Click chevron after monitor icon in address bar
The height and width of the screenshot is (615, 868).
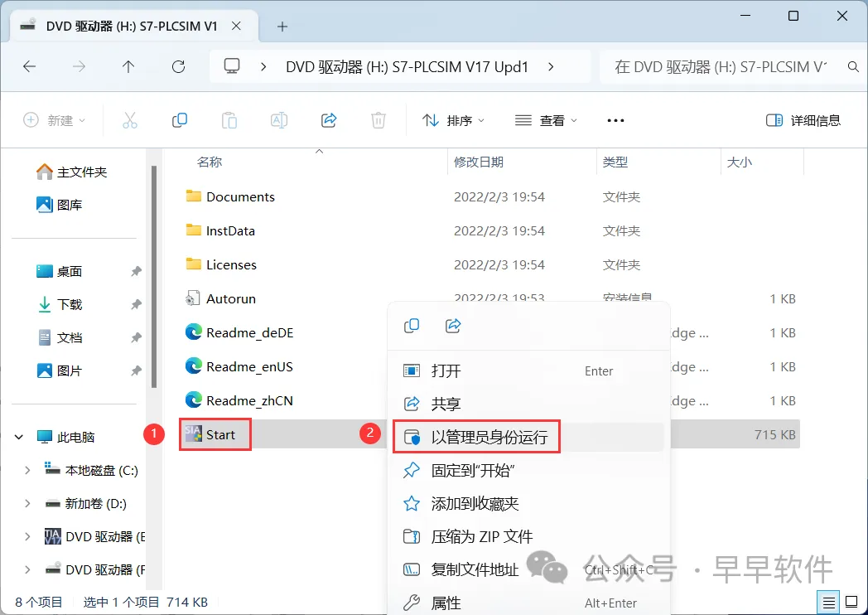tap(263, 67)
